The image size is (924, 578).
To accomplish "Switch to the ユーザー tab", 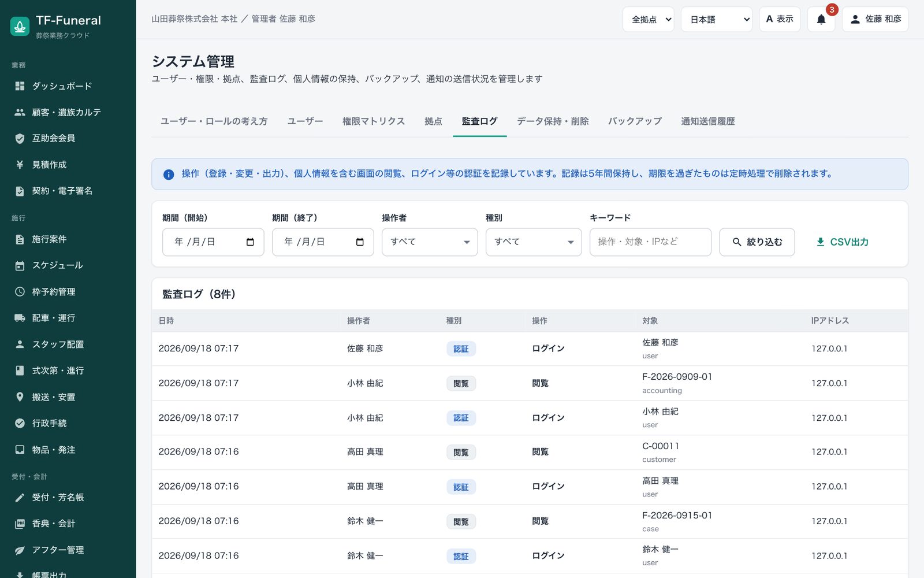I will (305, 121).
